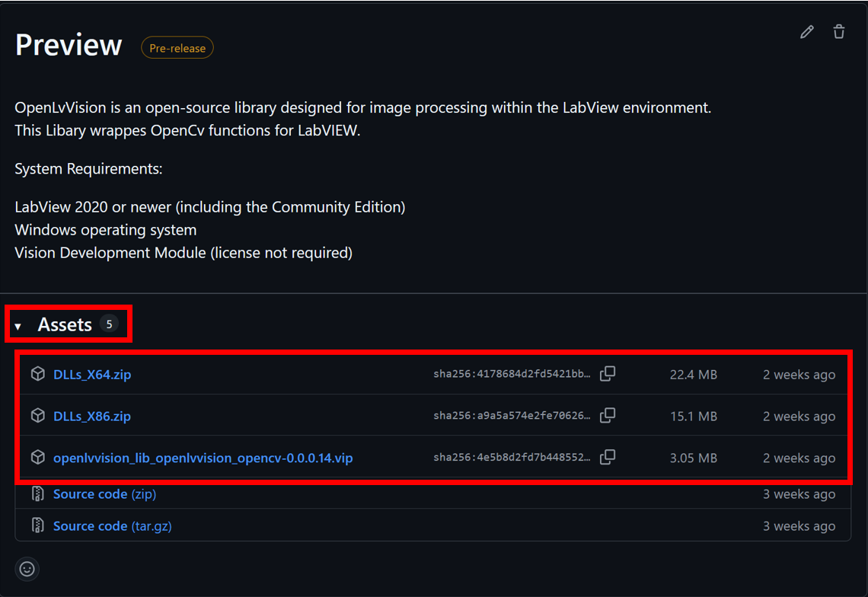
Task: Download DLLs_X64.zip
Action: [x=92, y=375]
